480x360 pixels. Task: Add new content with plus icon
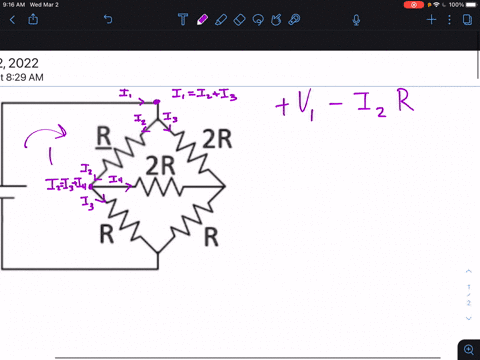point(431,20)
